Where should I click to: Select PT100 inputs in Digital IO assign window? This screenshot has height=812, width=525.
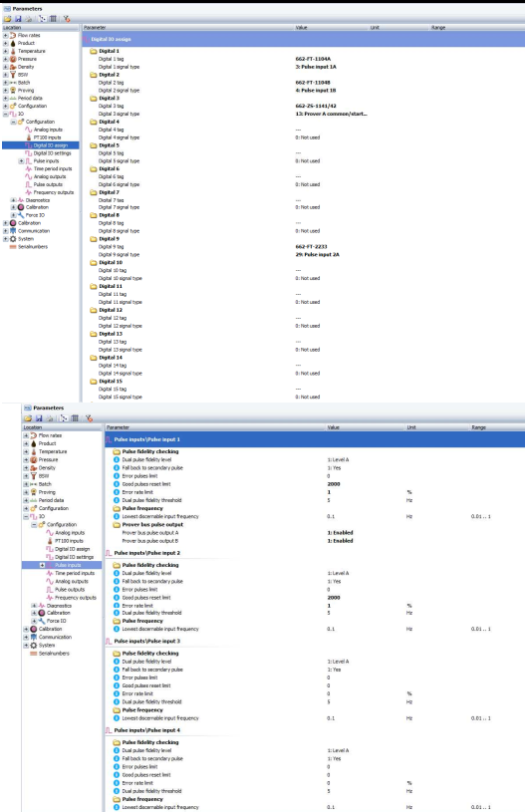[47, 137]
